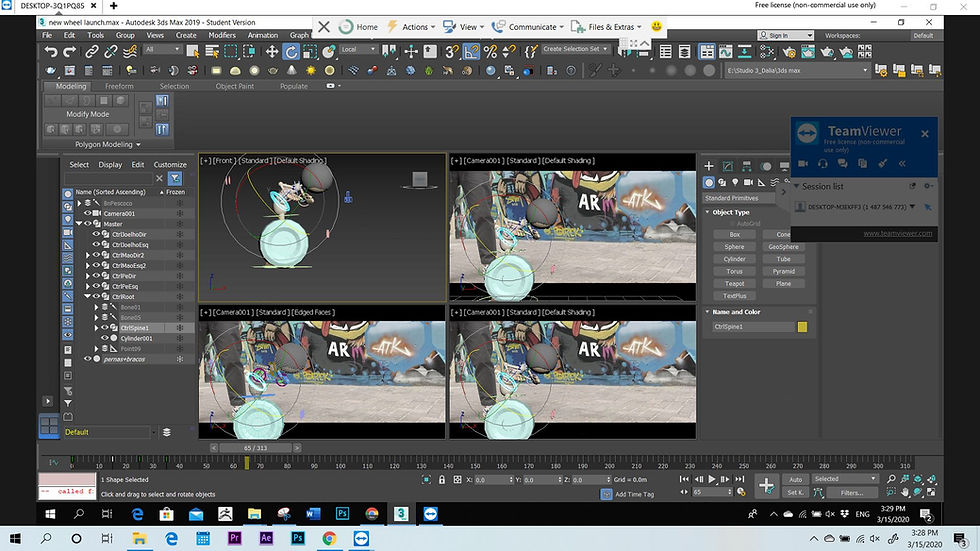Click the Torus primitive button

(734, 271)
